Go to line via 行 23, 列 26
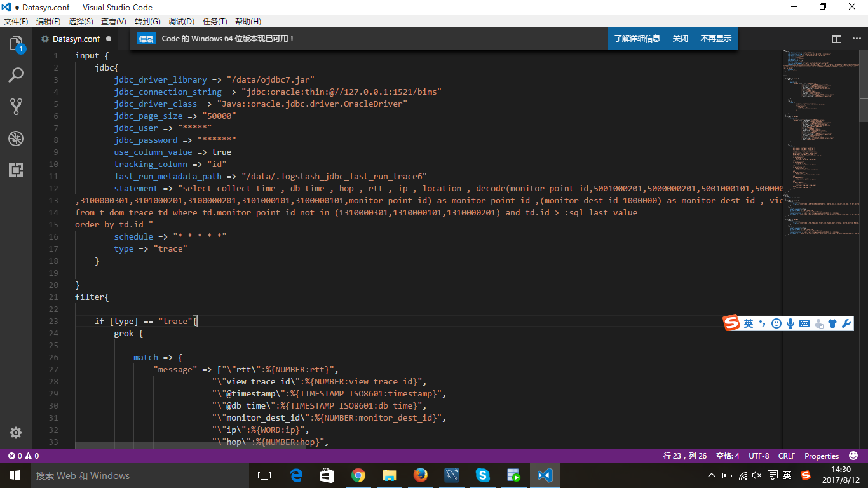The height and width of the screenshot is (488, 868). tap(684, 456)
